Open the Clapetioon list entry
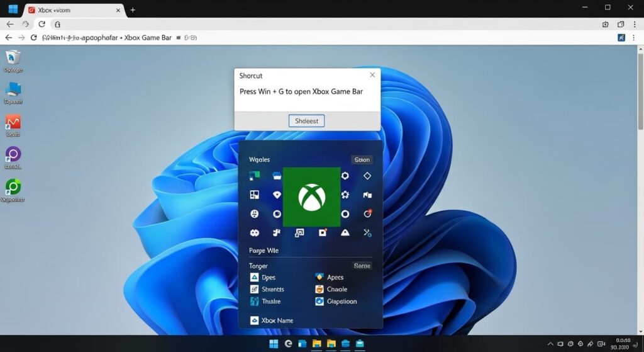 coord(336,301)
